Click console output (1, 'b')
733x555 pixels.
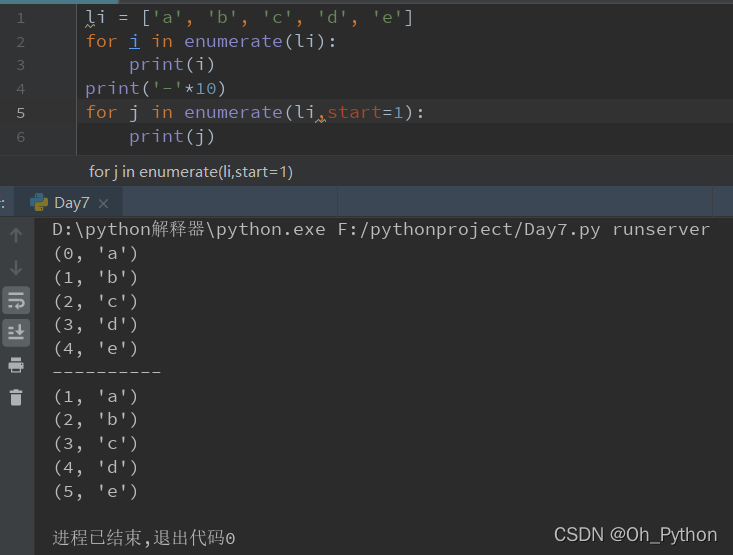tap(95, 278)
